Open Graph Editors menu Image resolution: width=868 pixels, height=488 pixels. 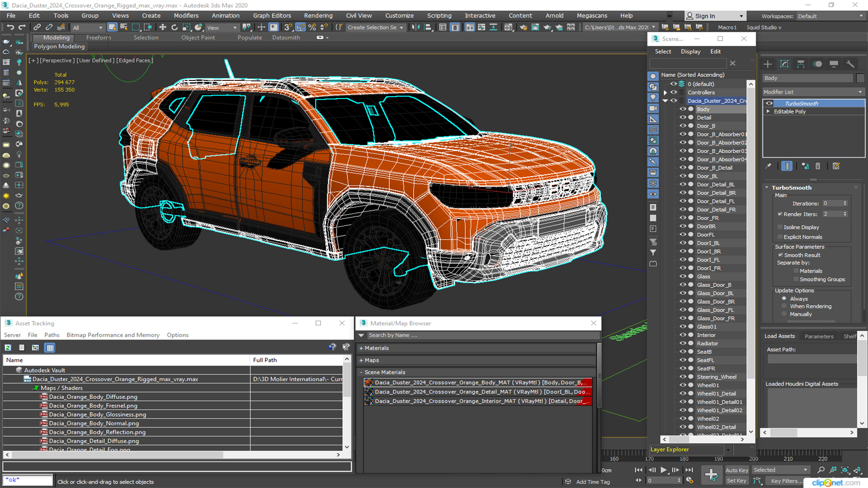pos(272,15)
